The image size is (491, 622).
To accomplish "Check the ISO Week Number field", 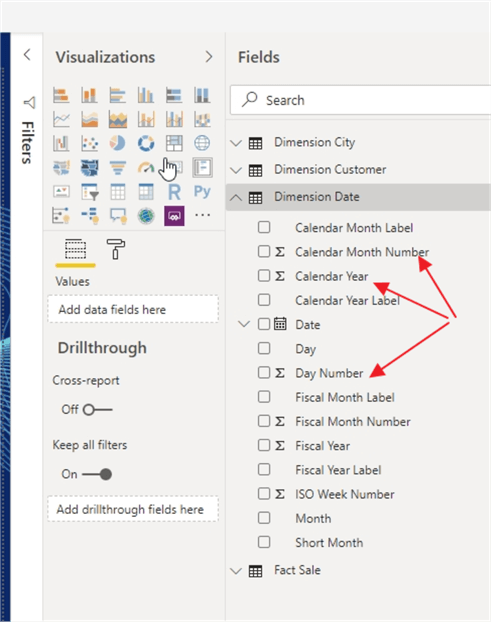I will tap(264, 493).
